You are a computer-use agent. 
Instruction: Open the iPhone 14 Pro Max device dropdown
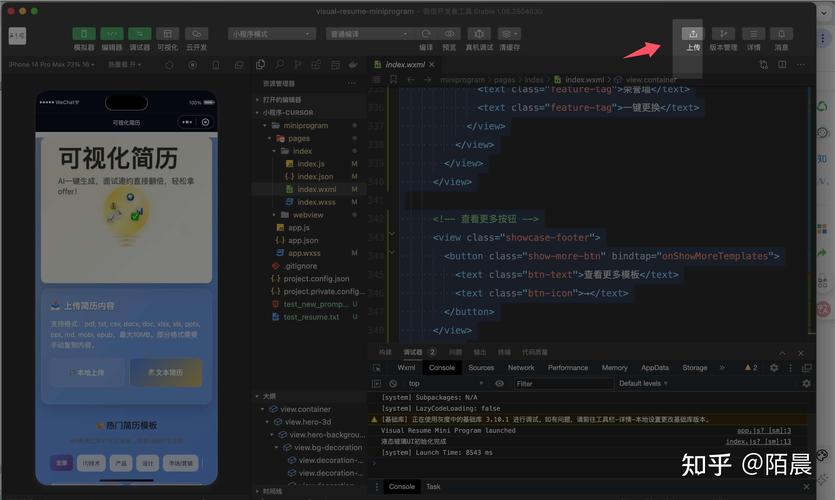click(x=52, y=64)
